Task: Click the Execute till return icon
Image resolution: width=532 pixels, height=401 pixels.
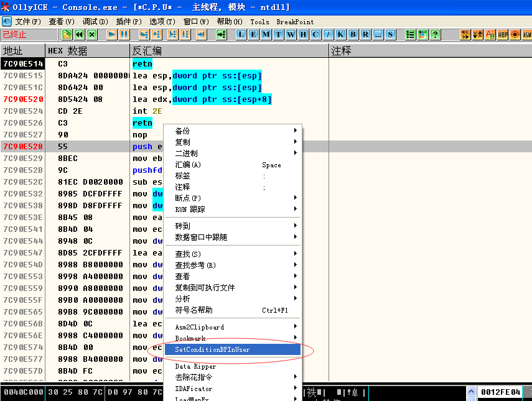Action: 201,35
